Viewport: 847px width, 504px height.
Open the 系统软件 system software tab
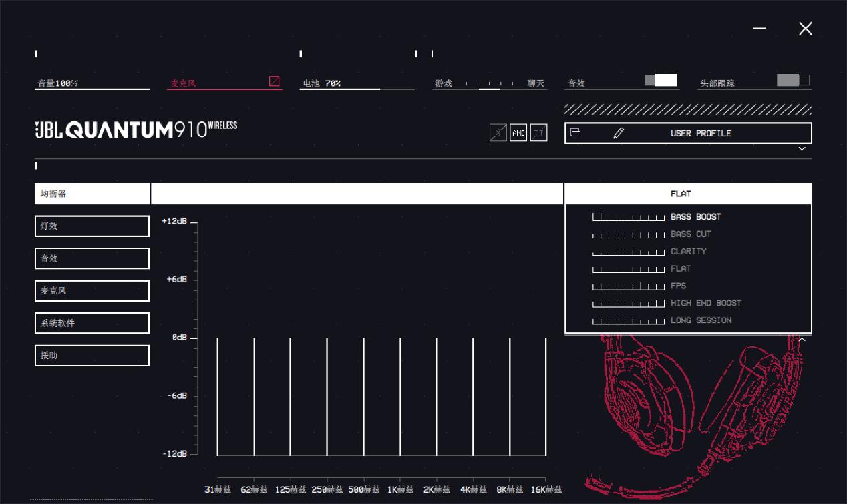pos(92,323)
